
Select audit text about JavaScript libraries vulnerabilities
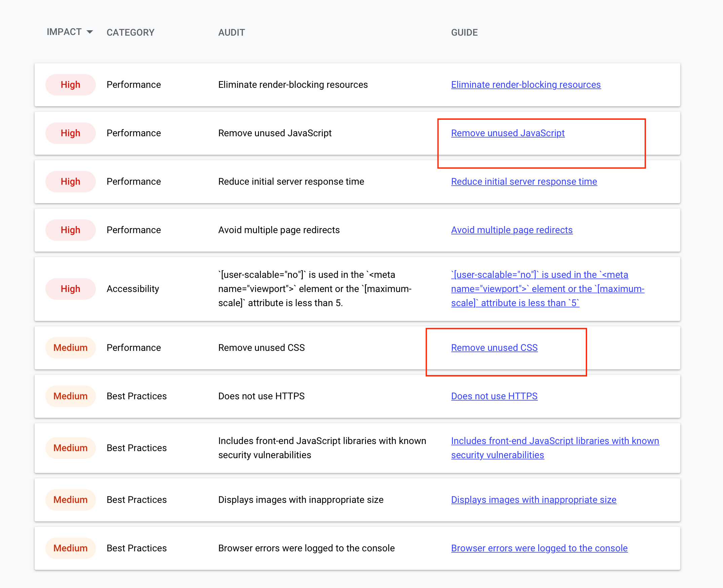pyautogui.click(x=322, y=448)
